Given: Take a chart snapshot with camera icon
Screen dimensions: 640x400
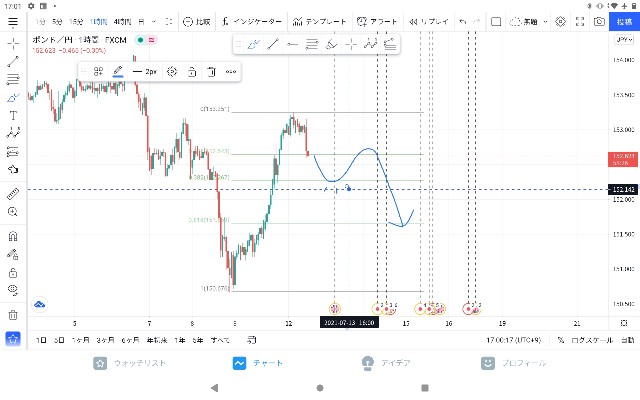Looking at the screenshot, I should (599, 22).
